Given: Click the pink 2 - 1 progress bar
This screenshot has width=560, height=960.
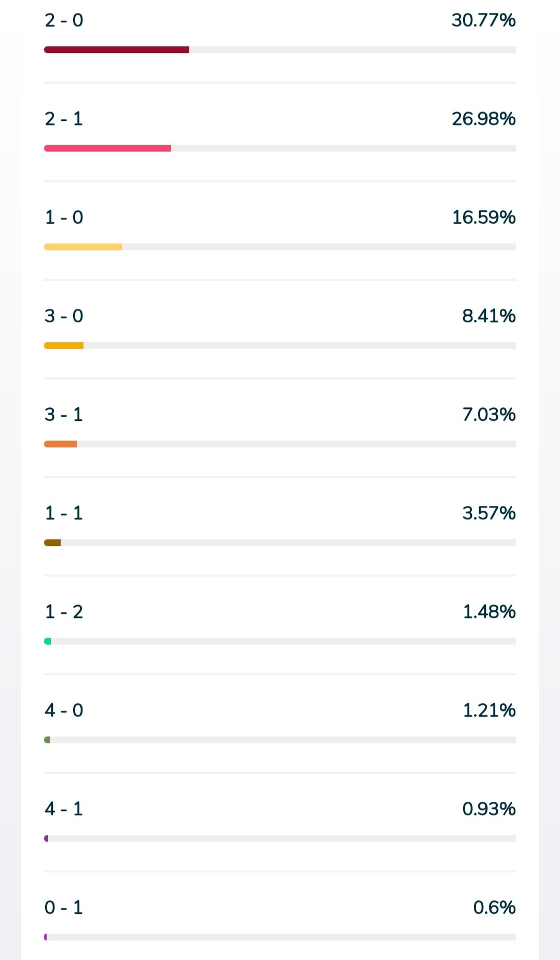Looking at the screenshot, I should 107,148.
